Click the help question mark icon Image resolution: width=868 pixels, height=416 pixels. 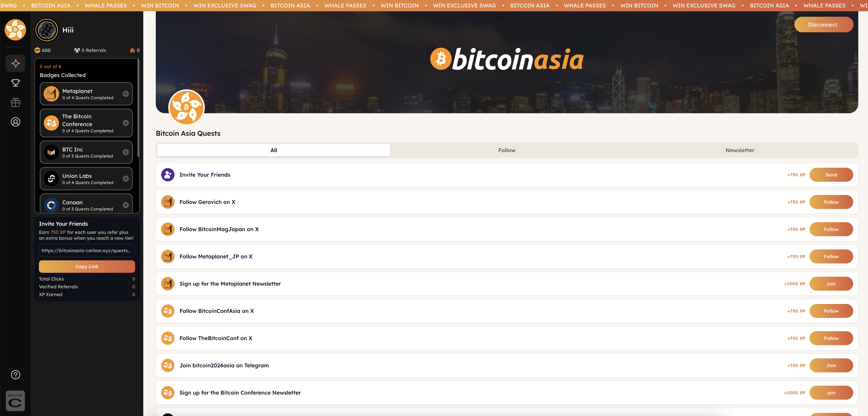[x=16, y=375]
